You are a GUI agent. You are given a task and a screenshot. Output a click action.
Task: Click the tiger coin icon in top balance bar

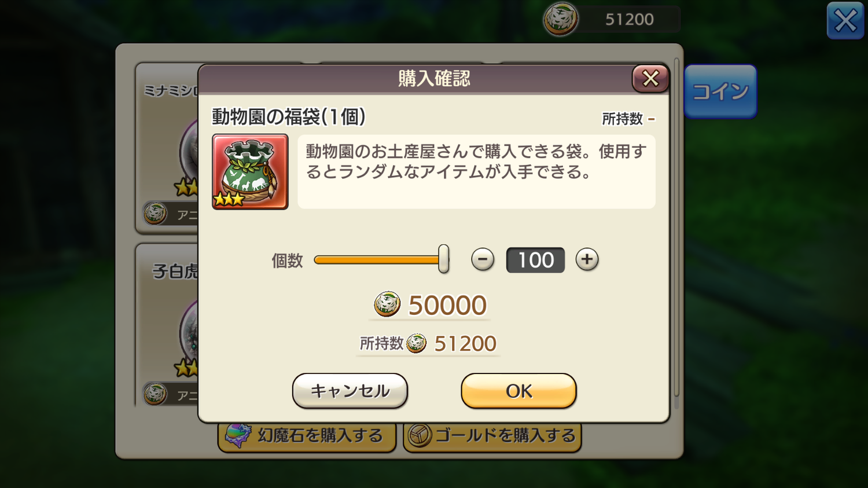click(x=560, y=19)
